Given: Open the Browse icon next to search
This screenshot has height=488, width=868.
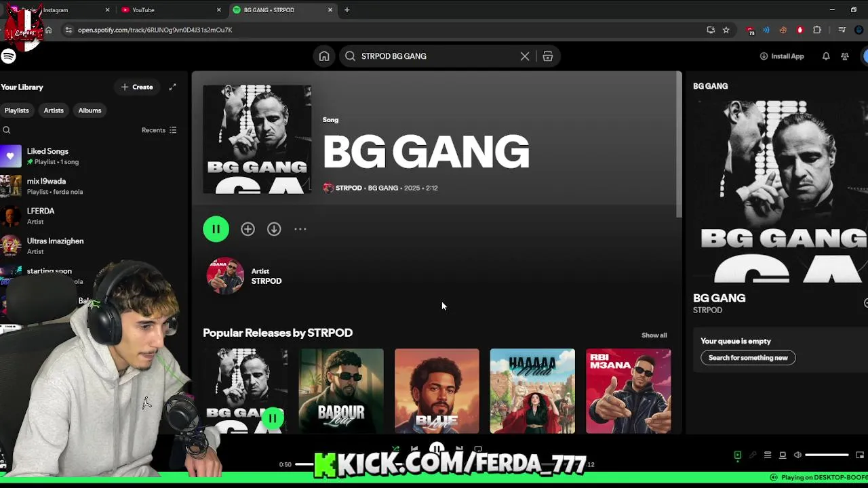Looking at the screenshot, I should point(548,56).
